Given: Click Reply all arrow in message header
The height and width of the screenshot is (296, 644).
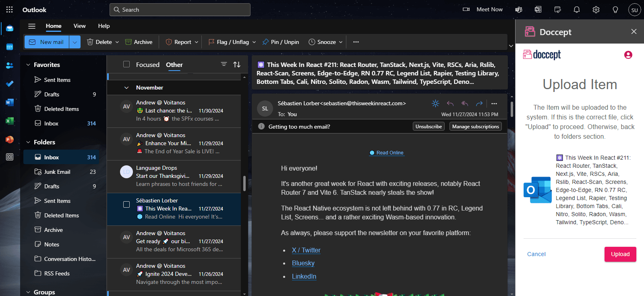Looking at the screenshot, I should (x=465, y=104).
